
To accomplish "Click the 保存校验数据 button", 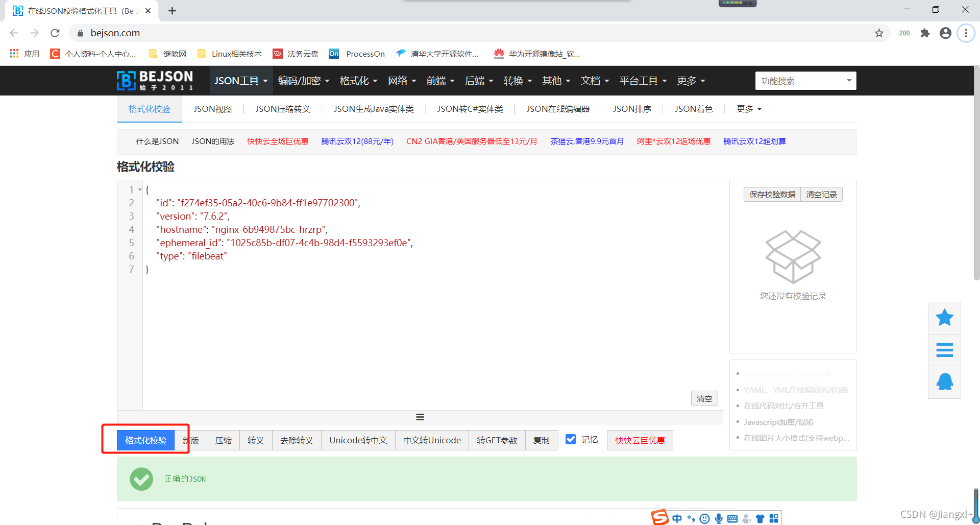I will 772,194.
